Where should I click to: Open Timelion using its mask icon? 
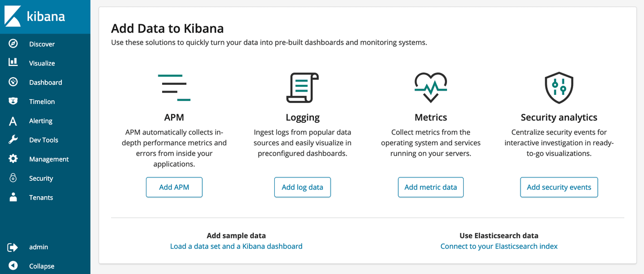coord(13,101)
